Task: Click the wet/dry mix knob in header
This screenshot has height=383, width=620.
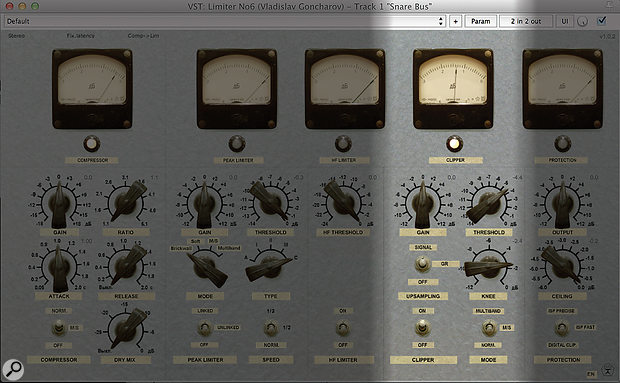Action: coord(582,21)
